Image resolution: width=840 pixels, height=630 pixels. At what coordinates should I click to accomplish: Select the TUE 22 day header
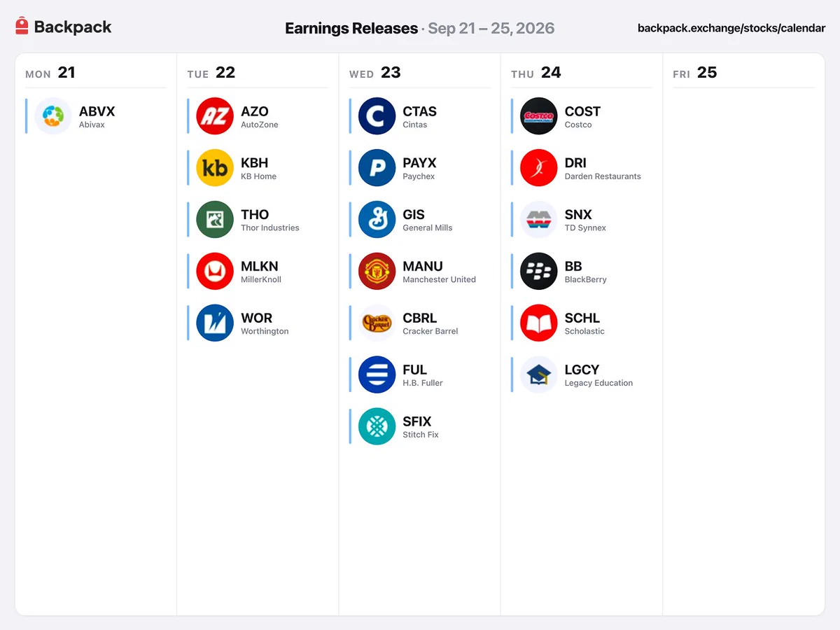coord(211,73)
